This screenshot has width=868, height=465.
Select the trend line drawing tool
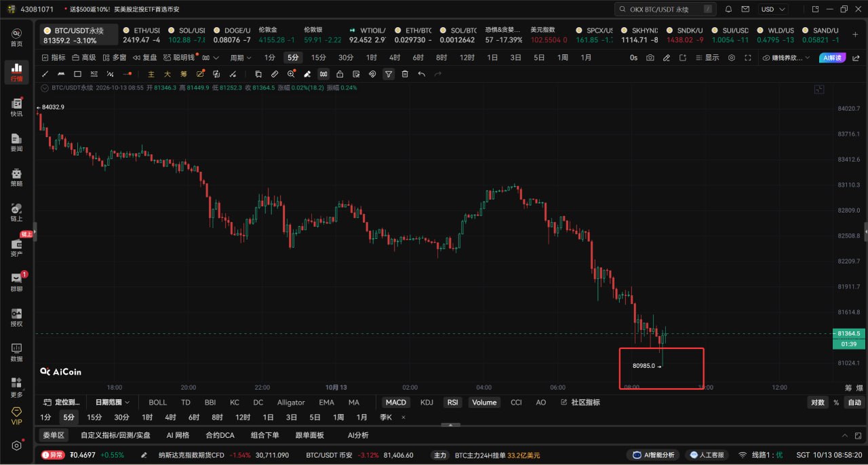pyautogui.click(x=45, y=74)
